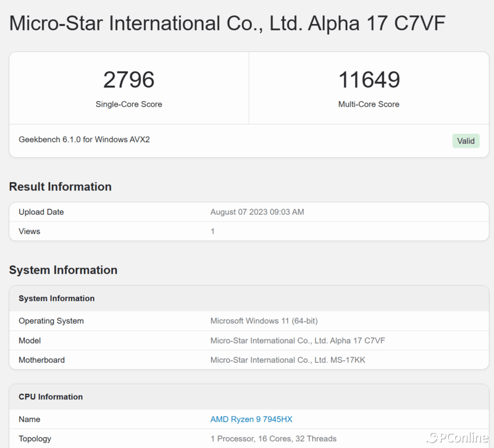
Task: Click the large System Information section heading
Action: pos(63,270)
